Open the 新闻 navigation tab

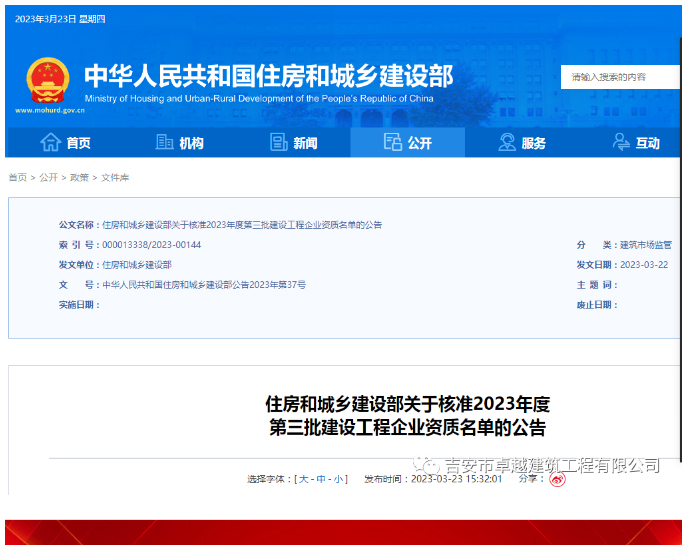tap(294, 143)
